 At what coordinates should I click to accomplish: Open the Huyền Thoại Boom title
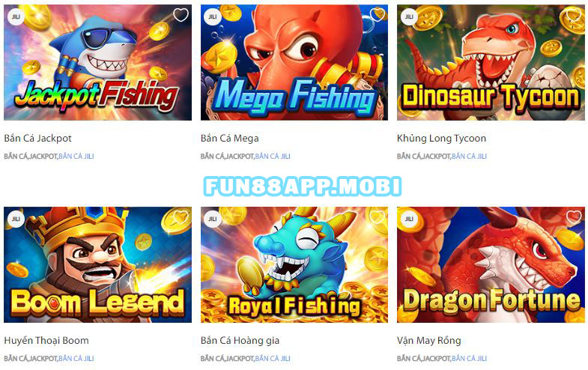tap(46, 340)
